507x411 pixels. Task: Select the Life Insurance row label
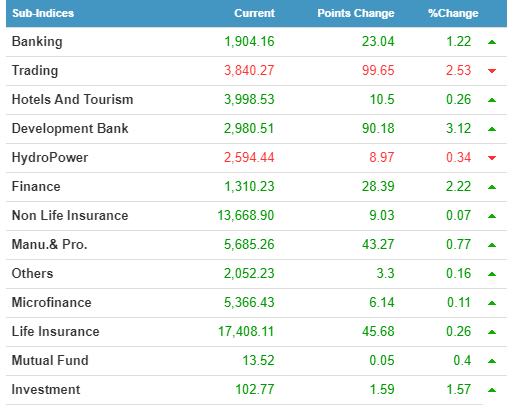(x=55, y=331)
